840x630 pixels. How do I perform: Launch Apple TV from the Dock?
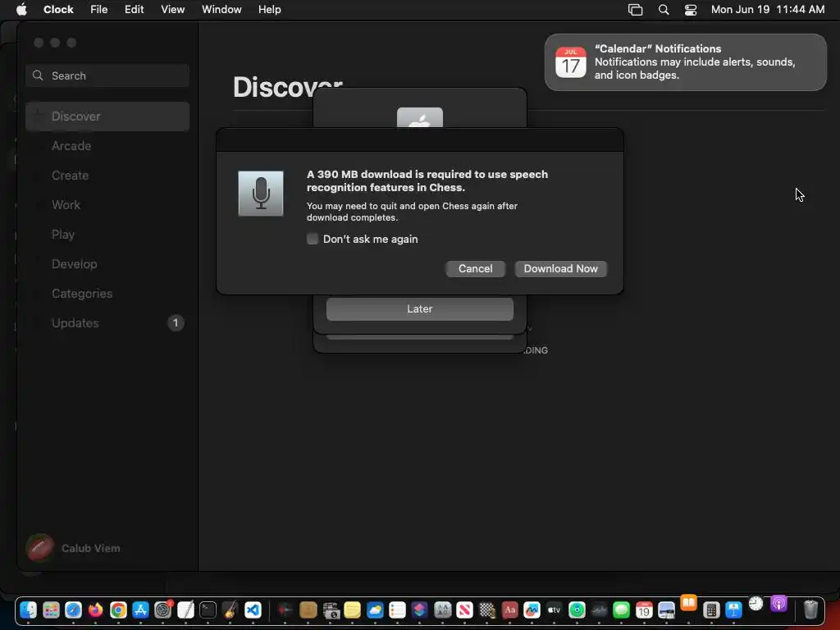coord(555,609)
